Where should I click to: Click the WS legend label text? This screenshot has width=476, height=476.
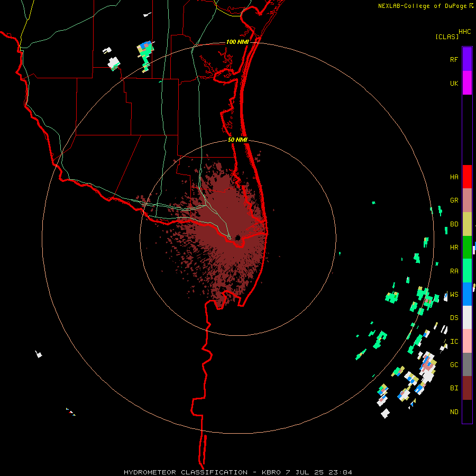pos(454,295)
